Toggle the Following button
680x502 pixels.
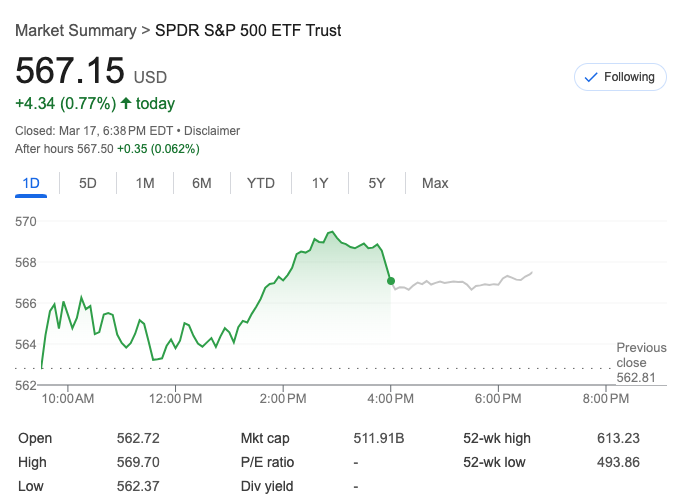[x=619, y=77]
